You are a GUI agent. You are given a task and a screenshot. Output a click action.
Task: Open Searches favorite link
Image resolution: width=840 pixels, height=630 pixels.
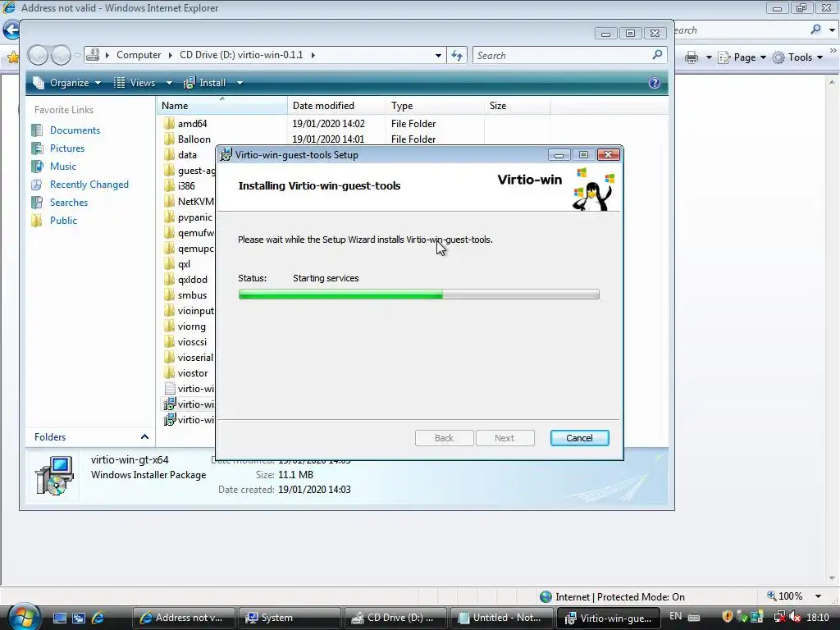tap(69, 203)
